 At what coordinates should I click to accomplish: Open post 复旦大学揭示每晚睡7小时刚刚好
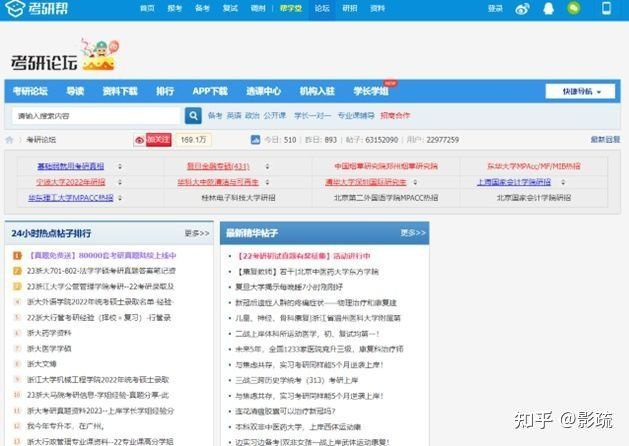point(289,287)
